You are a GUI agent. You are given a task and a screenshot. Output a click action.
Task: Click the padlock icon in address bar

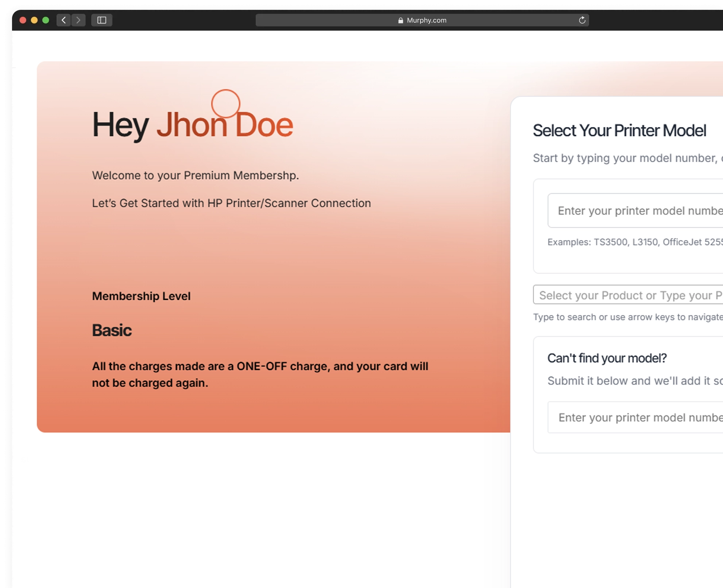[x=401, y=20]
